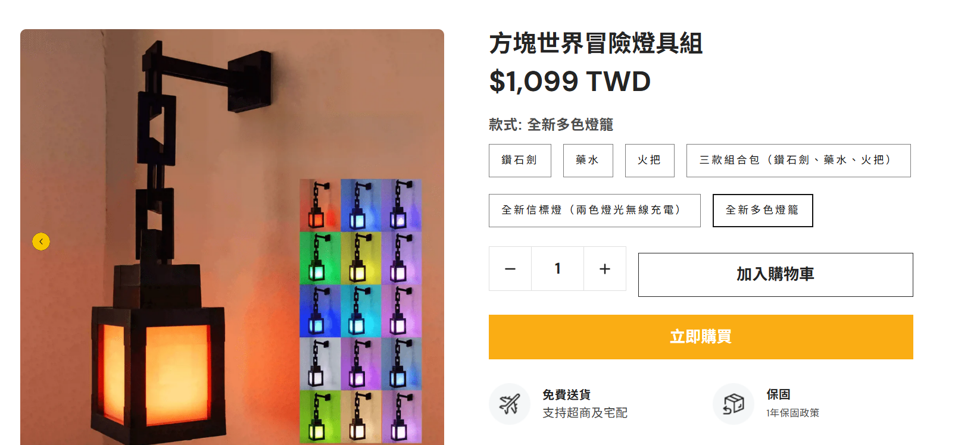This screenshot has width=980, height=445.
Task: Select the 全新多色燈籠 option
Action: pos(763,211)
